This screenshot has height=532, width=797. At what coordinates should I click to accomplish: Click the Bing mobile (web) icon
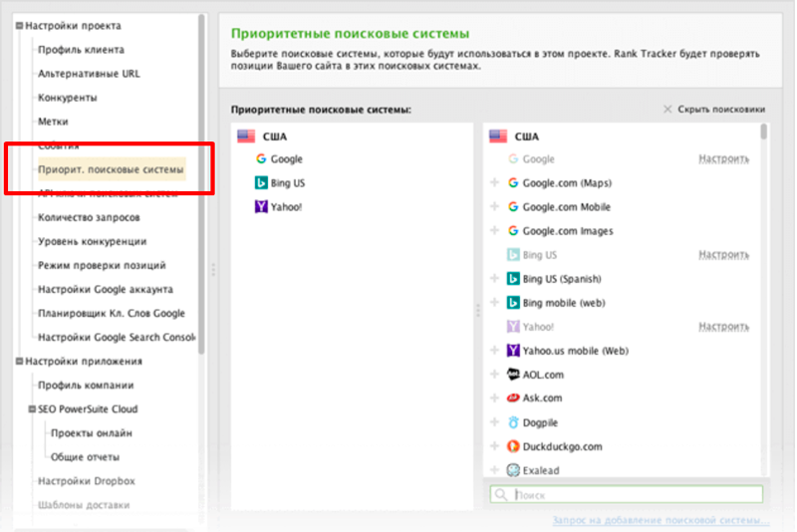[x=513, y=302]
